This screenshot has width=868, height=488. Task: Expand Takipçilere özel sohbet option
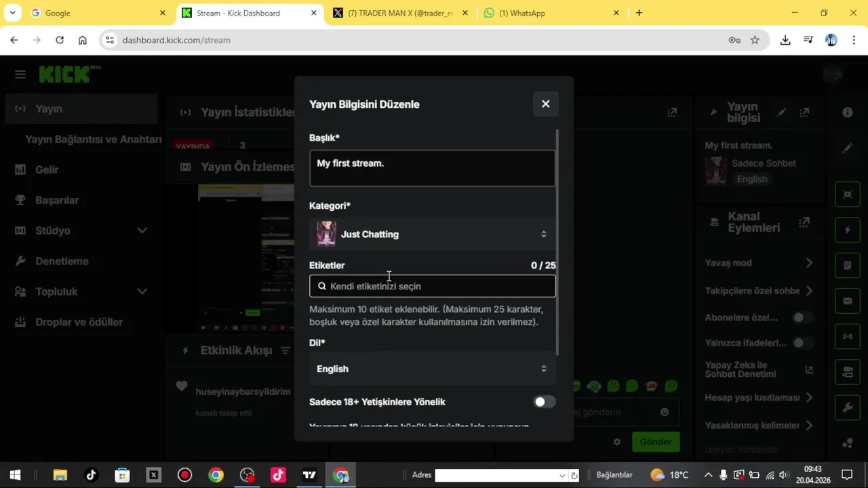pos(809,291)
